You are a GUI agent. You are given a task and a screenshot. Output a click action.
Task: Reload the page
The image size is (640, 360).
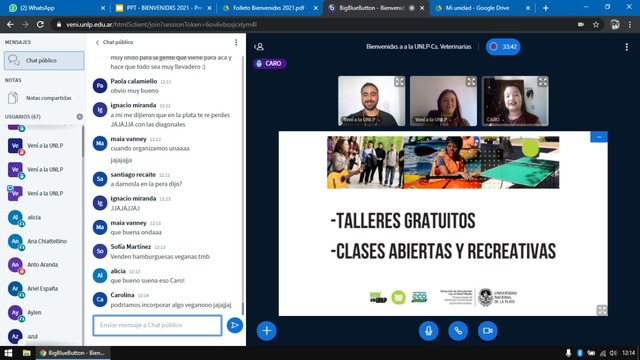pos(40,24)
